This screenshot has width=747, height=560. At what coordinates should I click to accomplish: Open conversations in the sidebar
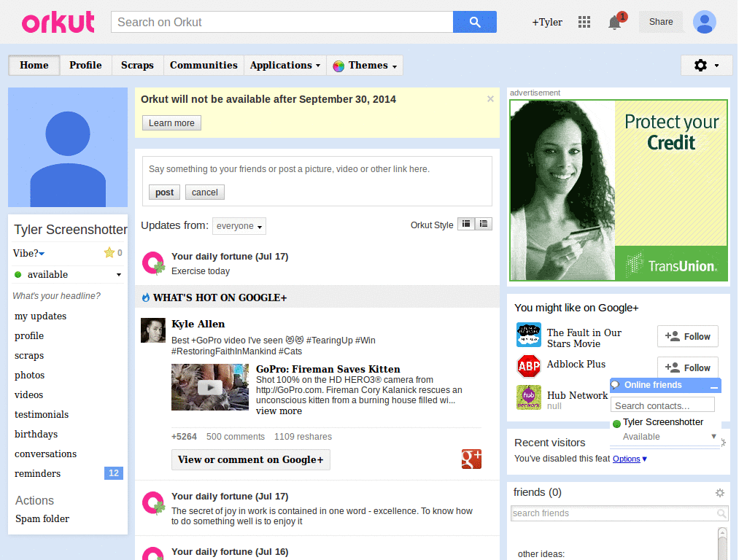pos(46,454)
